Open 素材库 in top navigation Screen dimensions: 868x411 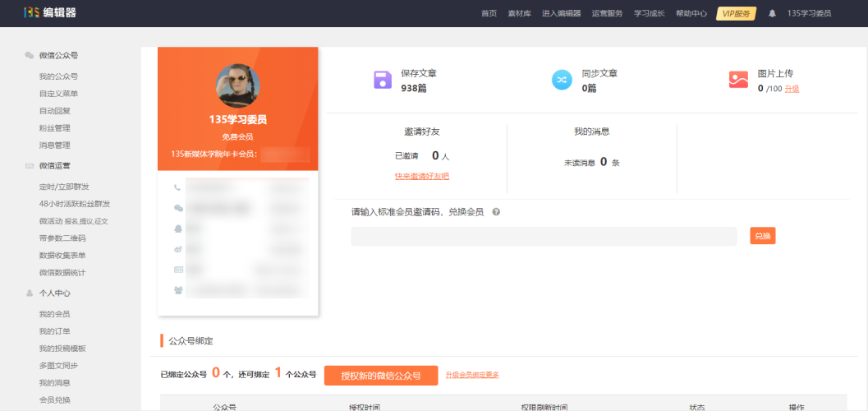[519, 13]
